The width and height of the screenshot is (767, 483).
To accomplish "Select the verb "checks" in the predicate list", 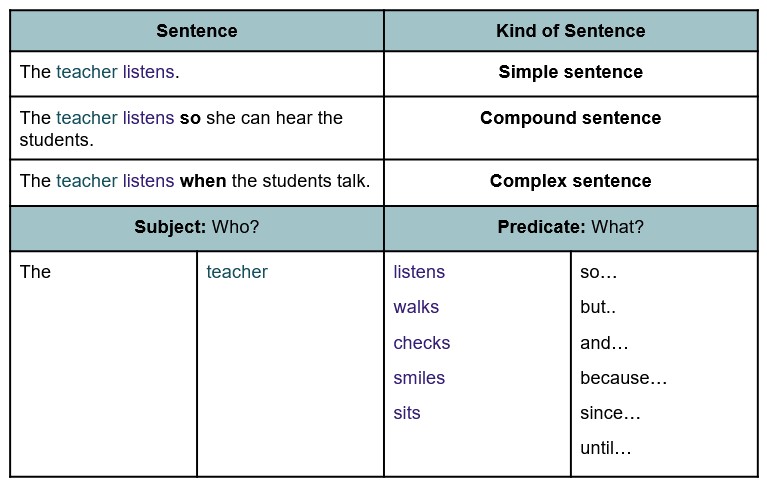I will (422, 343).
